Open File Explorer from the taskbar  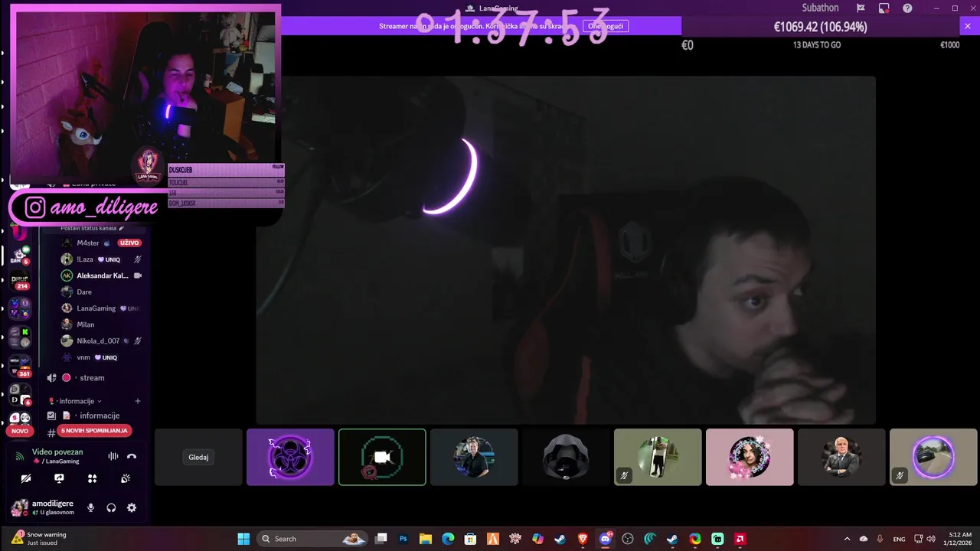click(426, 539)
